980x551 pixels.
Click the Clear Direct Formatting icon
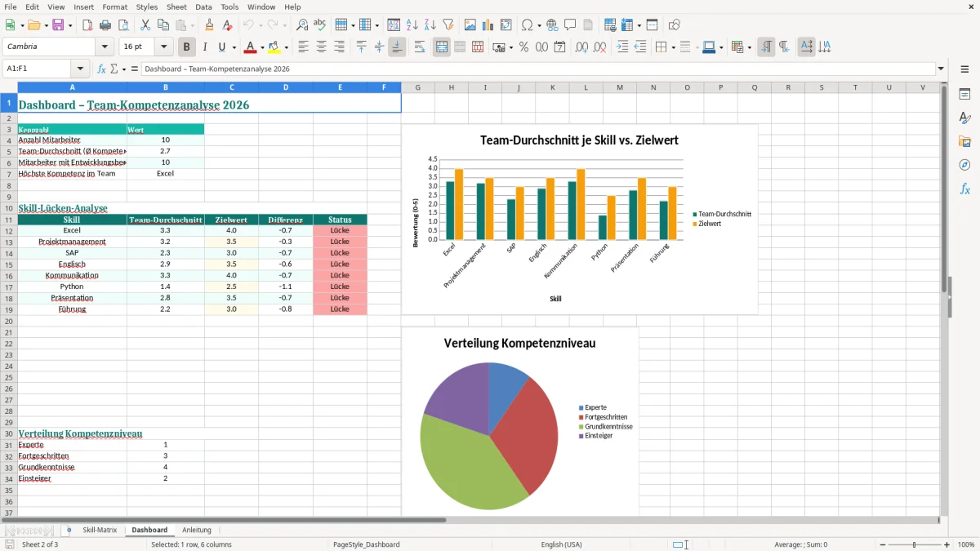228,25
